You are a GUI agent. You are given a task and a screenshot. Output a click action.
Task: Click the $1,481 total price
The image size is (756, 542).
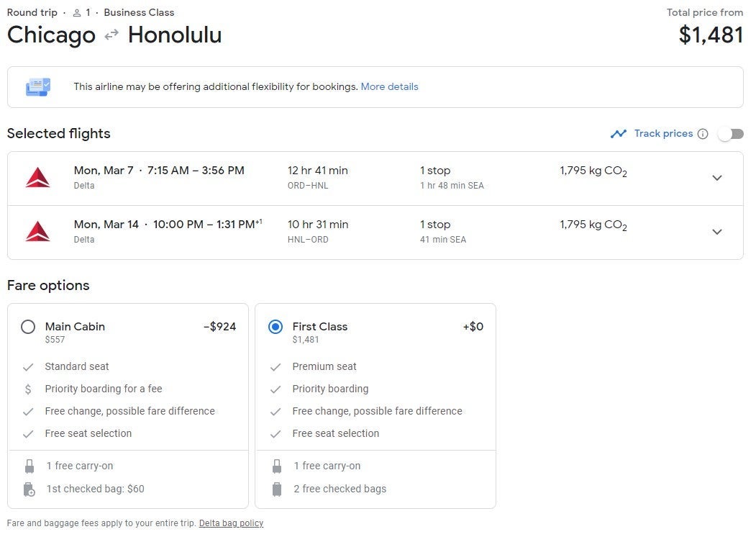(711, 35)
